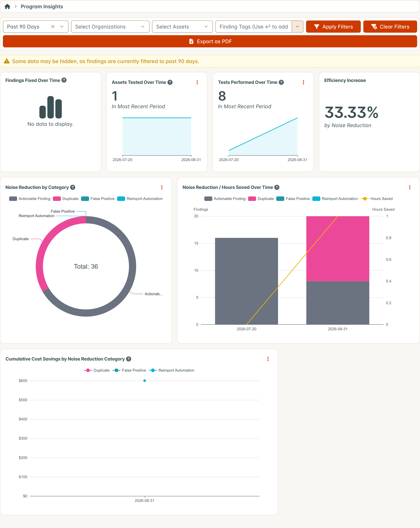Toggle Duplicate in donut chart legend

pyautogui.click(x=66, y=199)
